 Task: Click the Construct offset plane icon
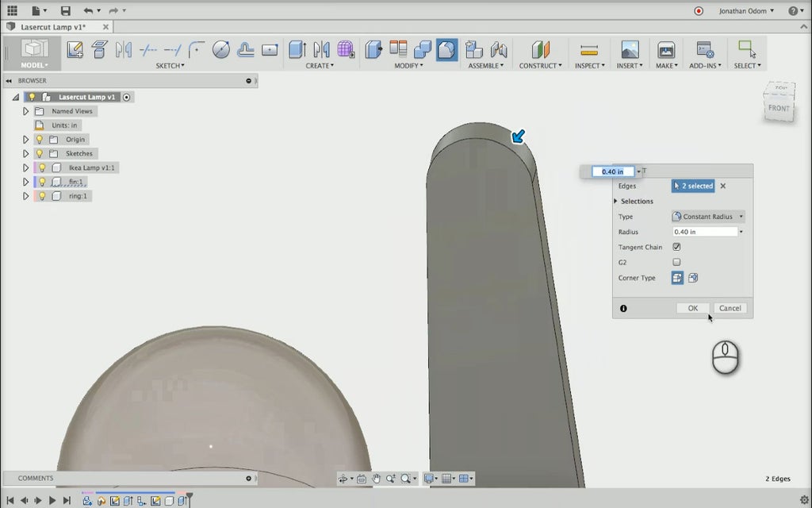coord(540,50)
